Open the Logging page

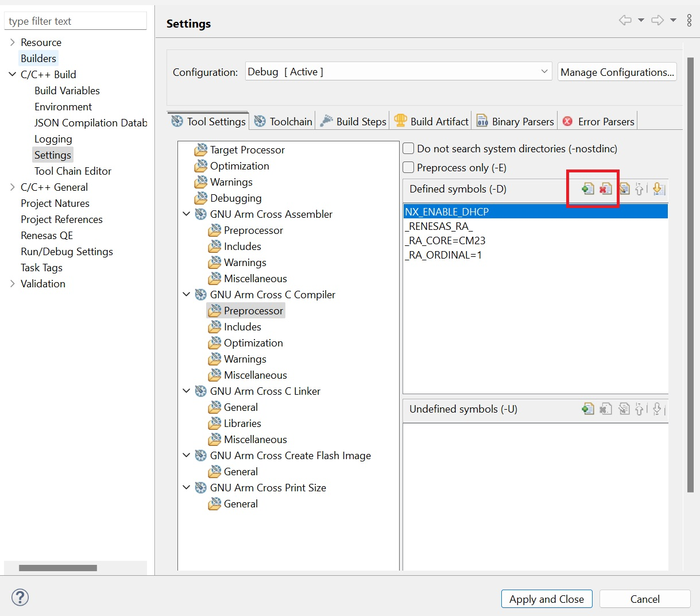pyautogui.click(x=53, y=138)
